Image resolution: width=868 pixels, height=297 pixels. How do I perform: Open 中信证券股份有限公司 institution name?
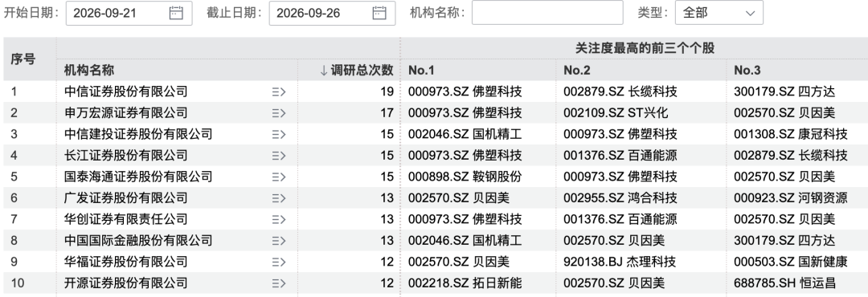coord(125,92)
